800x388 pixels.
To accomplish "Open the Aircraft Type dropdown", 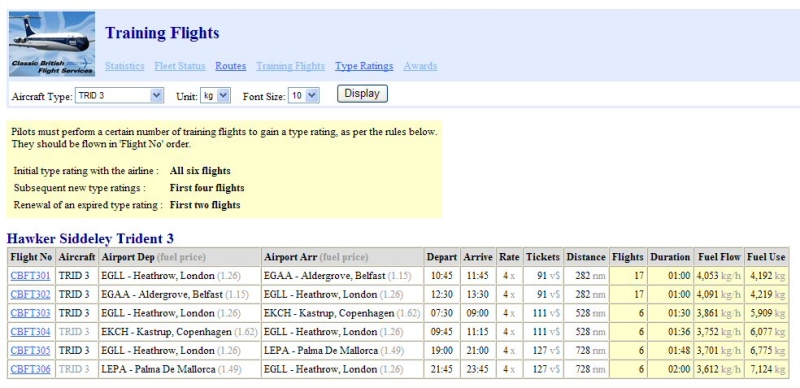I will pyautogui.click(x=119, y=95).
